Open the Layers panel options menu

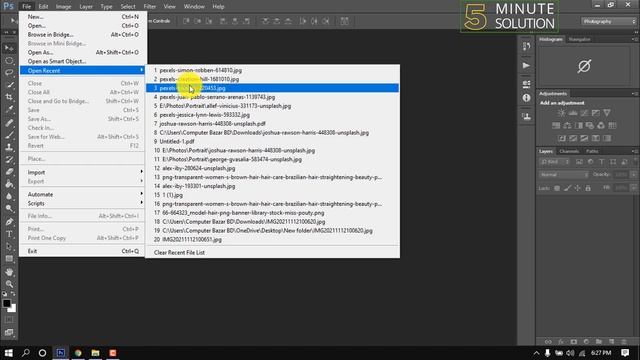(x=634, y=151)
